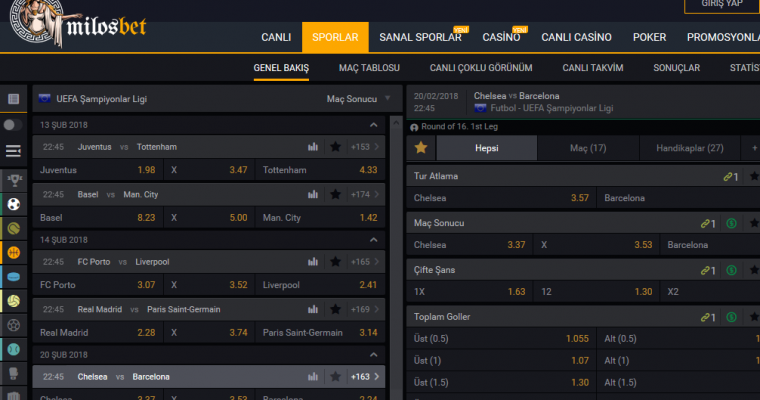Bet on Üst (1.5) at odds 1.30

501,383
